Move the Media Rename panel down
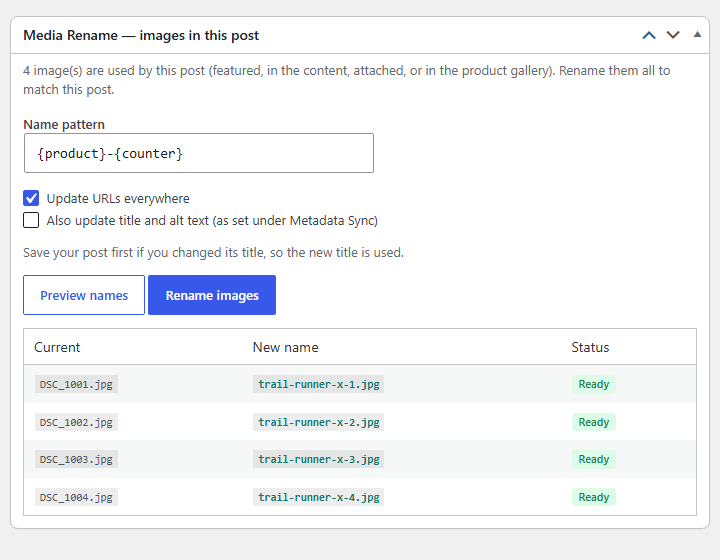Image resolution: width=720 pixels, height=560 pixels. coord(673,35)
